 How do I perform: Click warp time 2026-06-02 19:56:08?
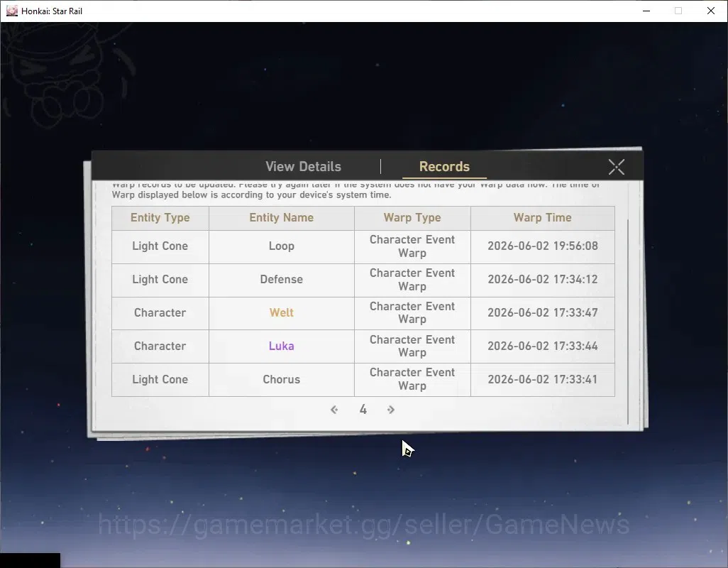543,246
